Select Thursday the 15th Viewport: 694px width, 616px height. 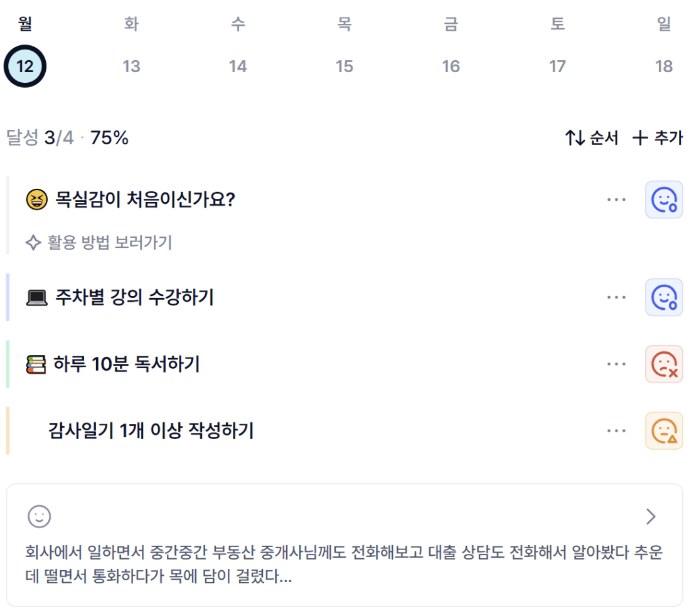(x=344, y=66)
